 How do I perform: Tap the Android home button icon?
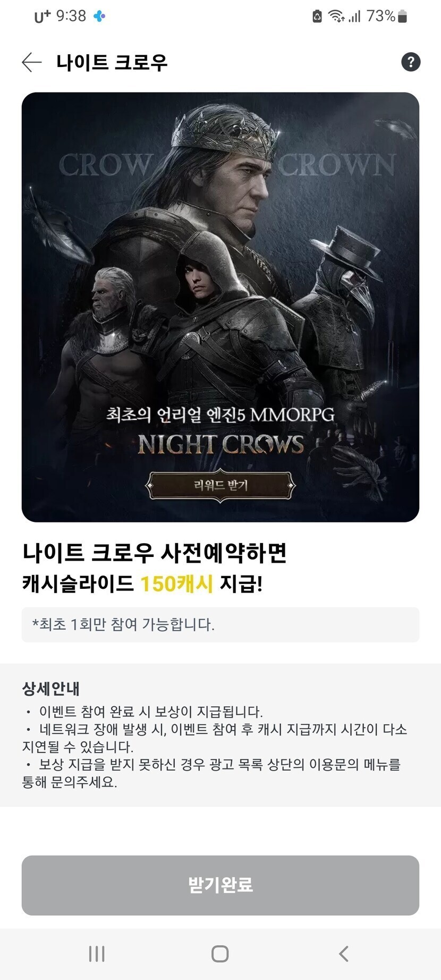point(220,954)
